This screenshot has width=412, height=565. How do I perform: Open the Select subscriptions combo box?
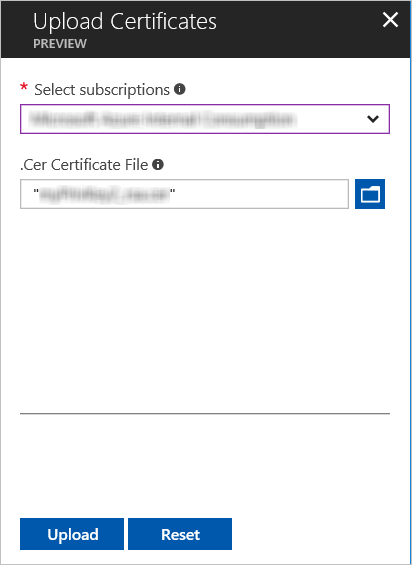tap(205, 119)
